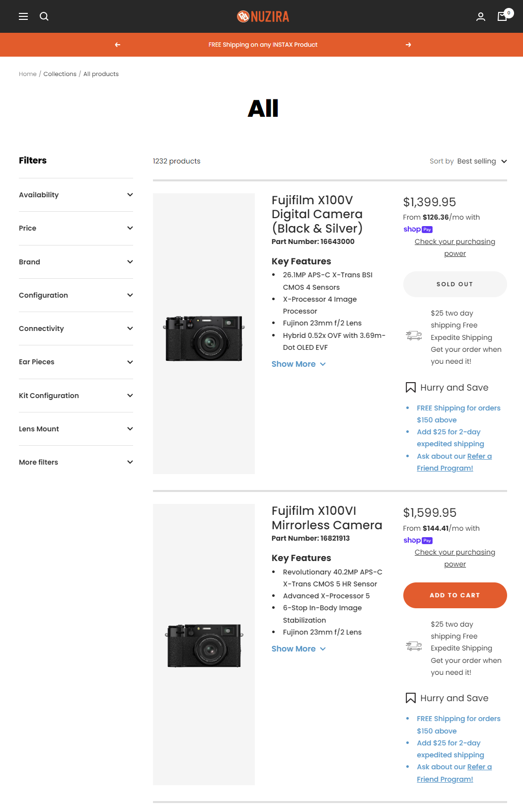Click shipping truck icon in X100V card

(414, 336)
